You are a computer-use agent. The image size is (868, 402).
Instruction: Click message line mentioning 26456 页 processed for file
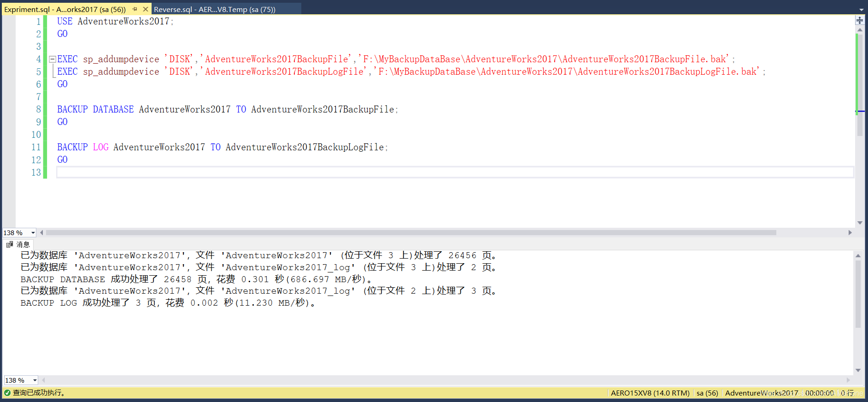[x=258, y=255]
